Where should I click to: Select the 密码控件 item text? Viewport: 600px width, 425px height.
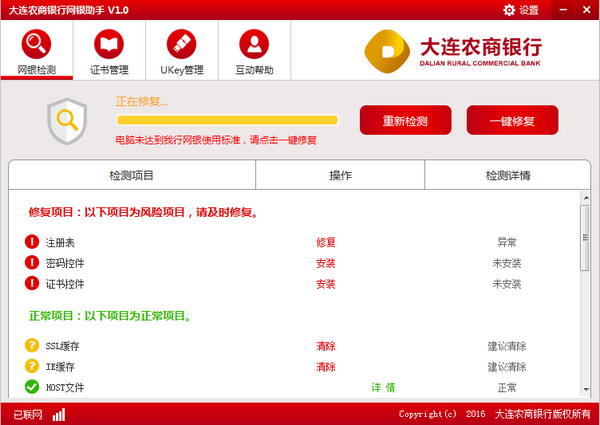pos(65,263)
